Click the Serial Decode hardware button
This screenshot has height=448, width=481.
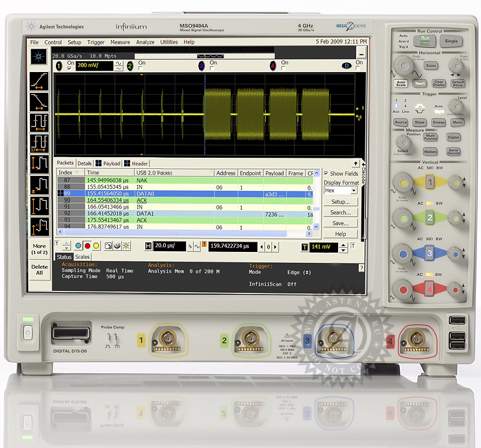point(454,152)
